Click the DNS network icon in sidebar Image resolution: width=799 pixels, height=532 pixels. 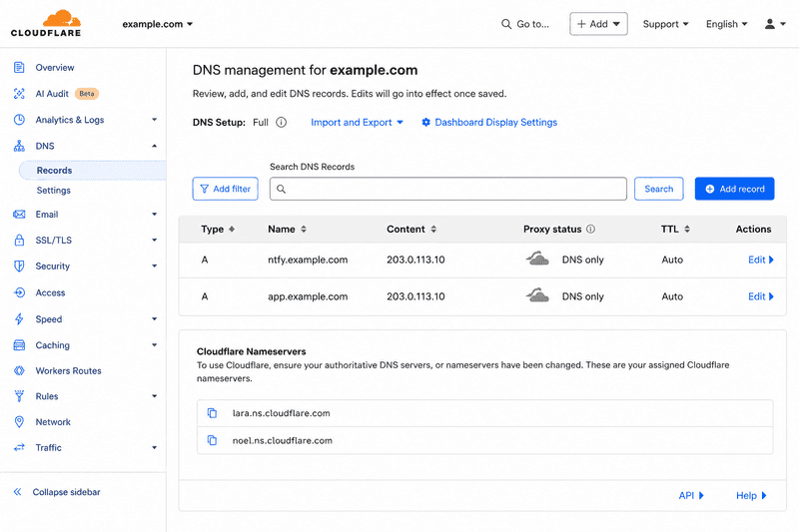tap(19, 146)
